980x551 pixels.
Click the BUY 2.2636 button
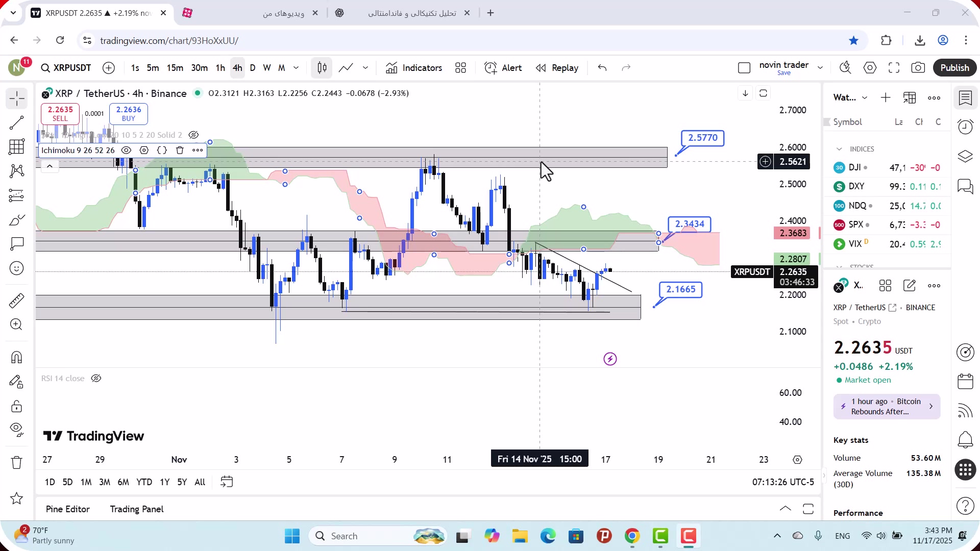point(129,114)
